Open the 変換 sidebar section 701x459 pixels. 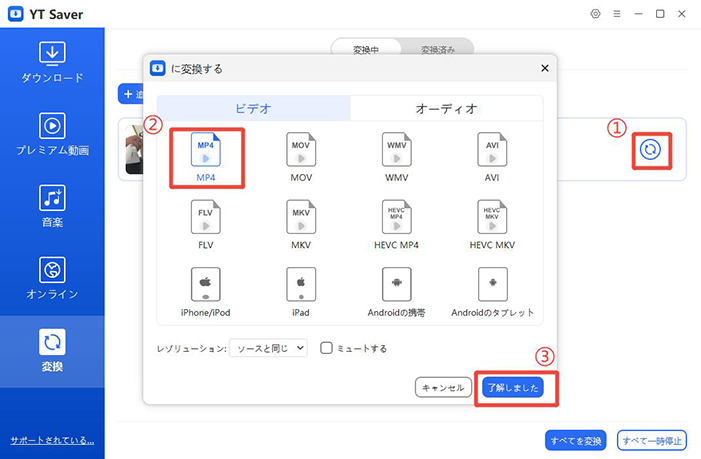(x=52, y=351)
